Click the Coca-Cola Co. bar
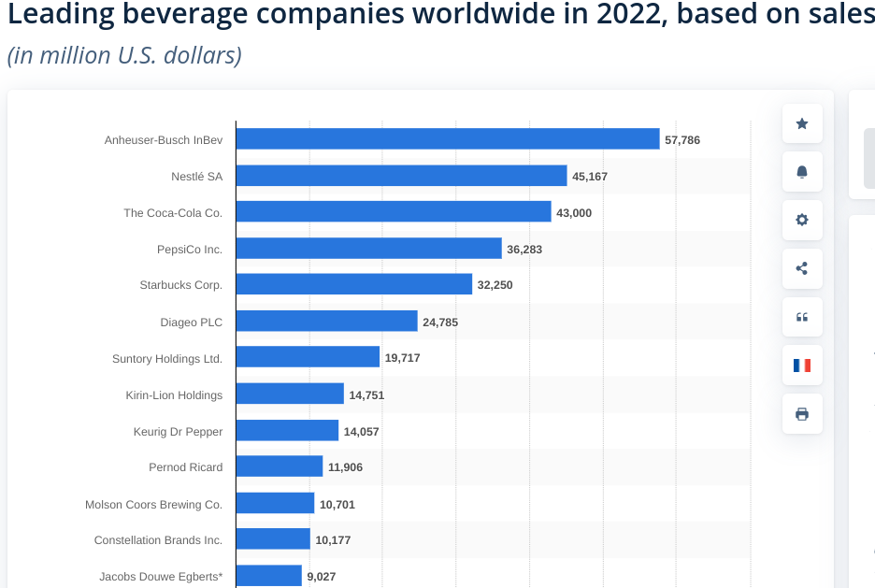The height and width of the screenshot is (588, 875). [394, 211]
